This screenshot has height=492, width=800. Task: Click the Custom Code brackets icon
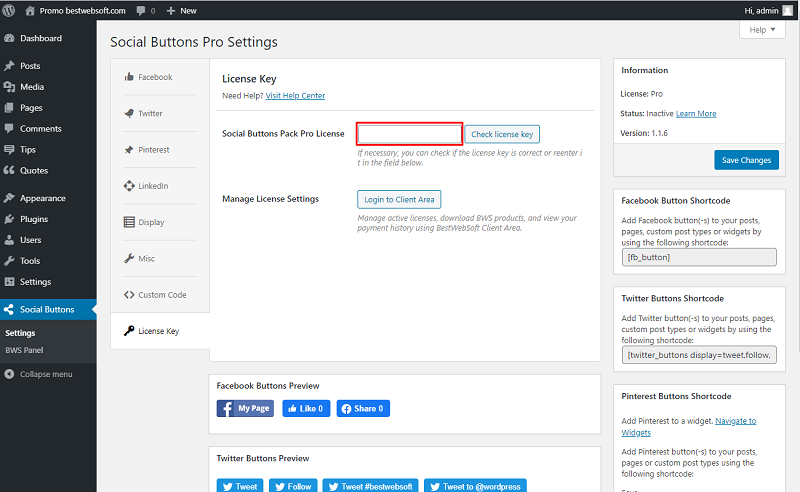click(x=129, y=295)
